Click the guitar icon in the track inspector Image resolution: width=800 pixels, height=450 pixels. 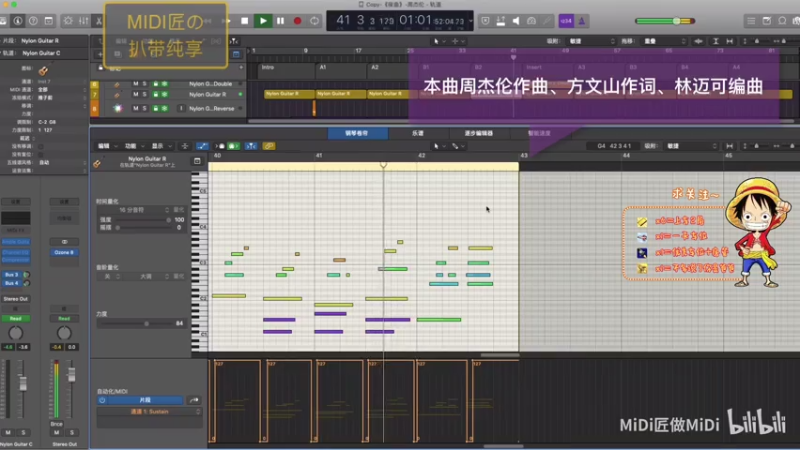[43, 70]
